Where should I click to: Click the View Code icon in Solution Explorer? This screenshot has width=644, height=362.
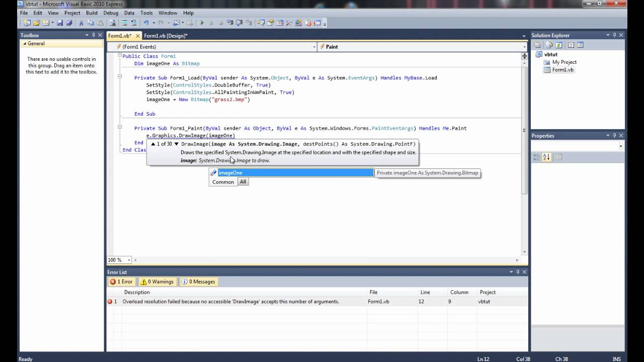click(571, 45)
